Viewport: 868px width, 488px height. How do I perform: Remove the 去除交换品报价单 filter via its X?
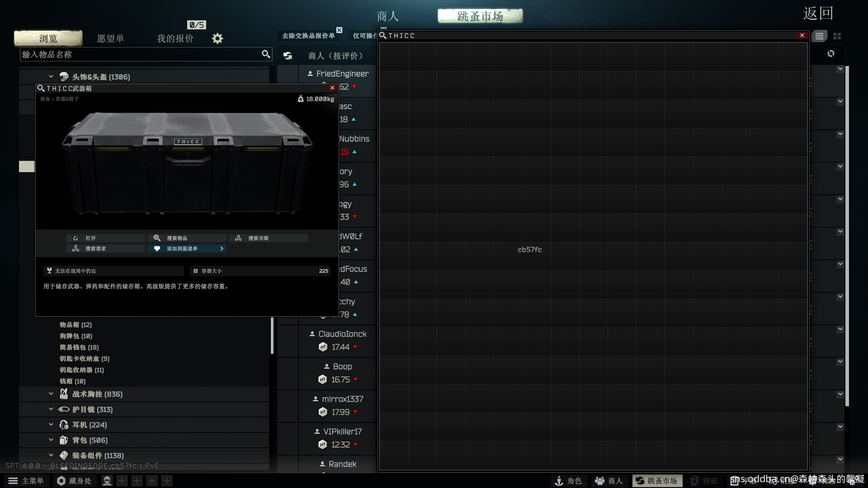(339, 30)
